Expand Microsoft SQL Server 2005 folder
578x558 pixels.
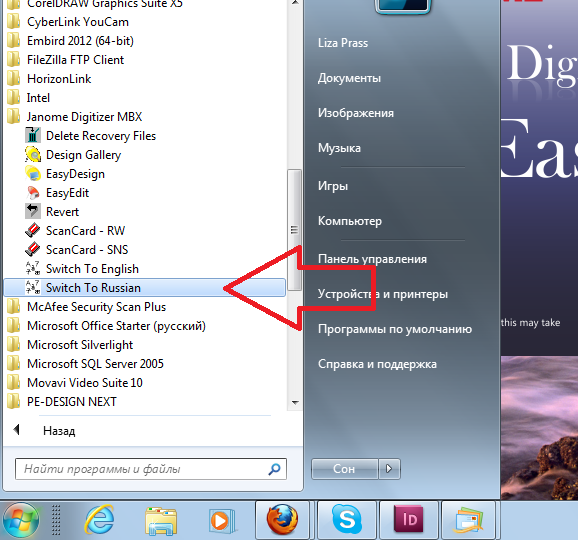click(x=86, y=364)
